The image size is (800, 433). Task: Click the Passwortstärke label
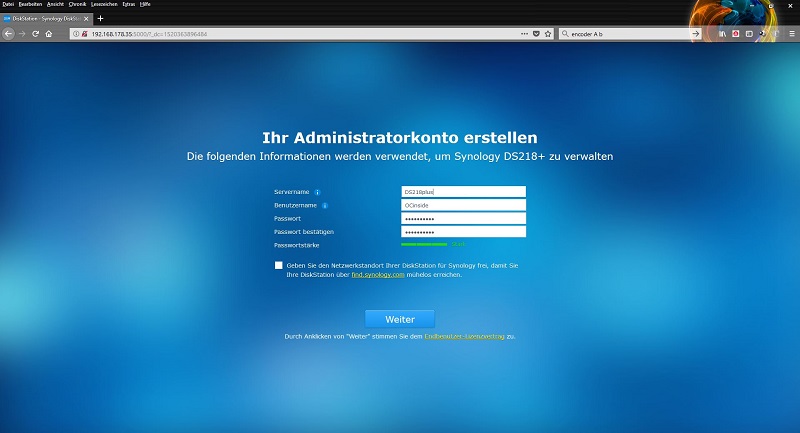296,245
